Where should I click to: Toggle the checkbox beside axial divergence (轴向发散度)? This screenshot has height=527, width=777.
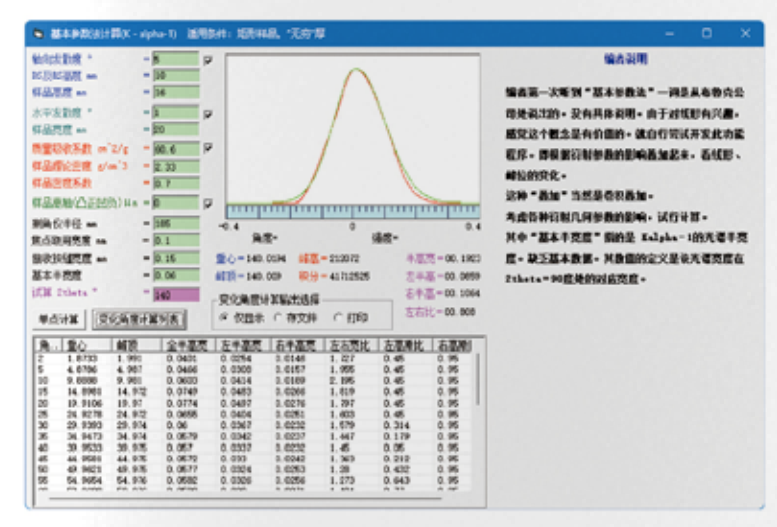(x=208, y=60)
